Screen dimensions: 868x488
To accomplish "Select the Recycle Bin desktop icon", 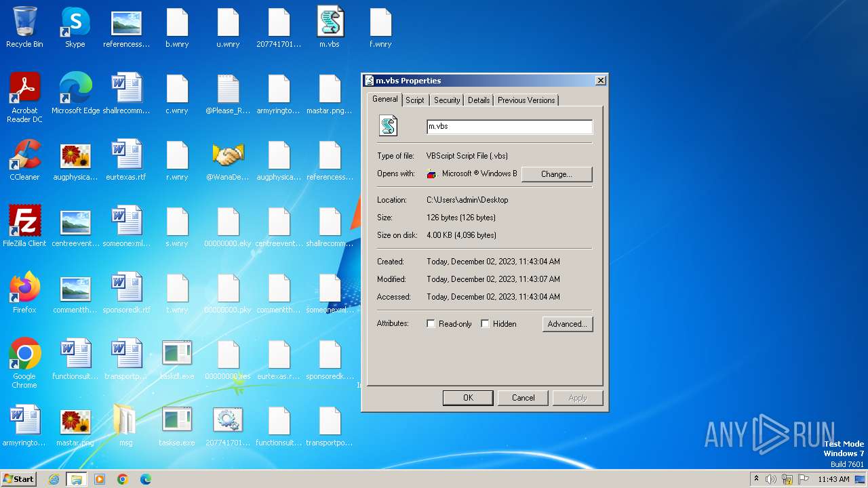I will [x=24, y=27].
